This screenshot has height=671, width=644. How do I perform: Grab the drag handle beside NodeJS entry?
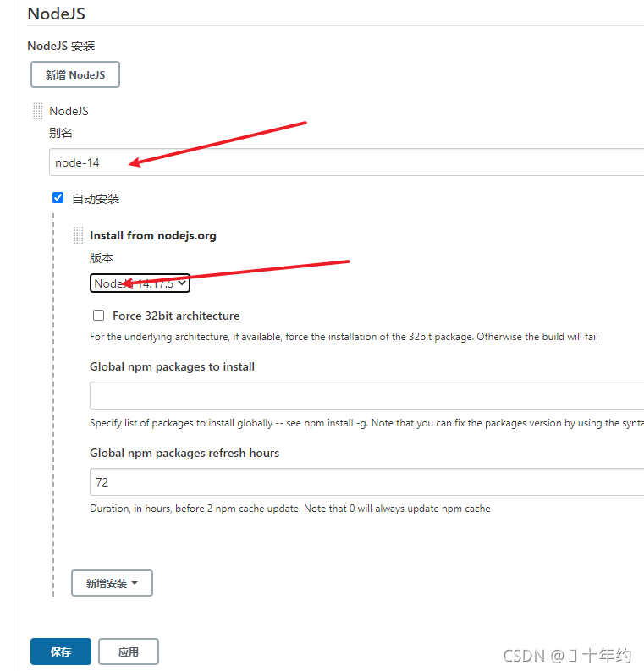coord(37,111)
